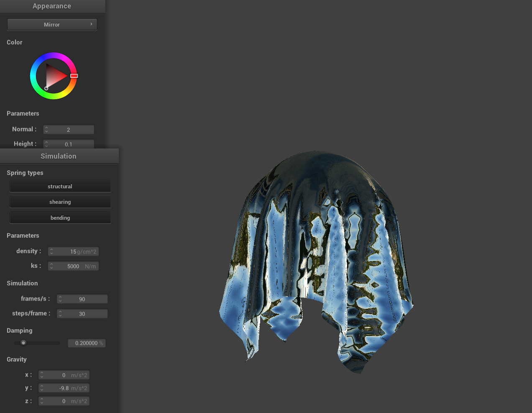This screenshot has height=413, width=532.
Task: Click the steps/frame value field
Action: point(82,313)
